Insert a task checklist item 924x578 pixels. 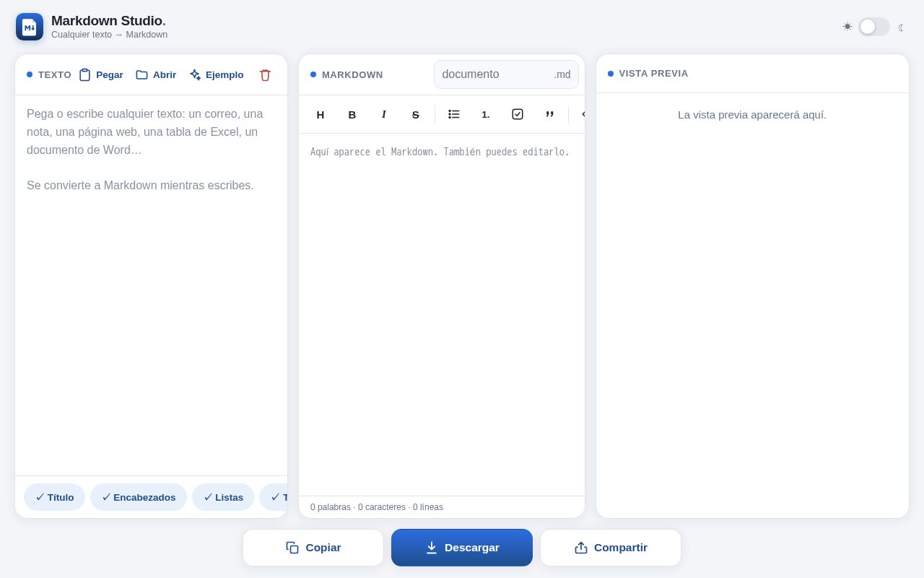(x=518, y=114)
